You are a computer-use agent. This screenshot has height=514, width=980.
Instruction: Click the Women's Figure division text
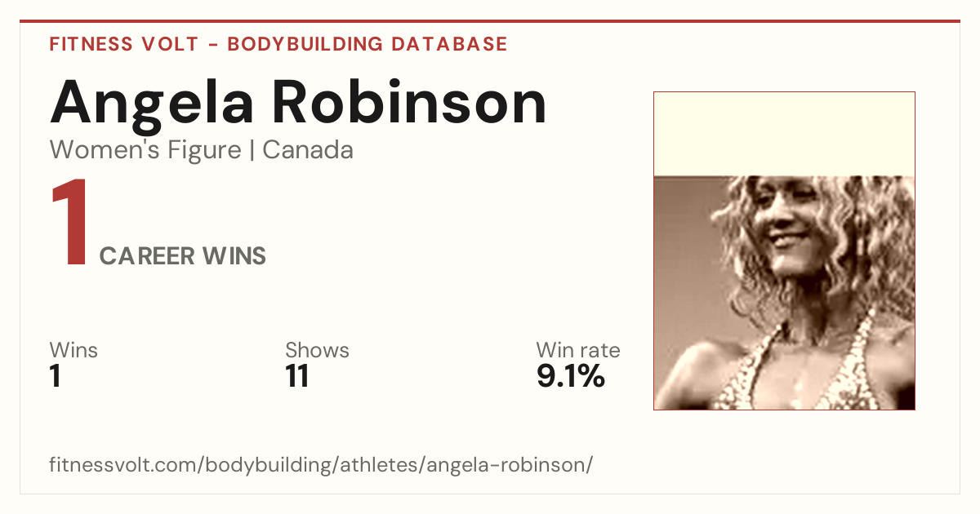click(x=145, y=150)
